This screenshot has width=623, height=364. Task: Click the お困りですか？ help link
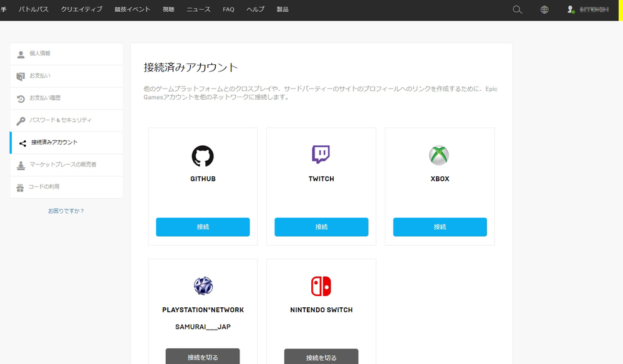click(66, 211)
